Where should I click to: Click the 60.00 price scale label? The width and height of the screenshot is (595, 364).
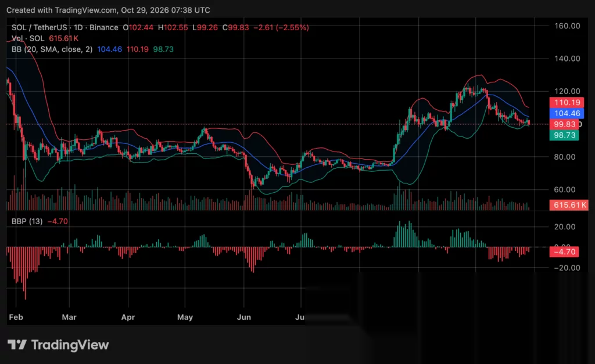[565, 190]
